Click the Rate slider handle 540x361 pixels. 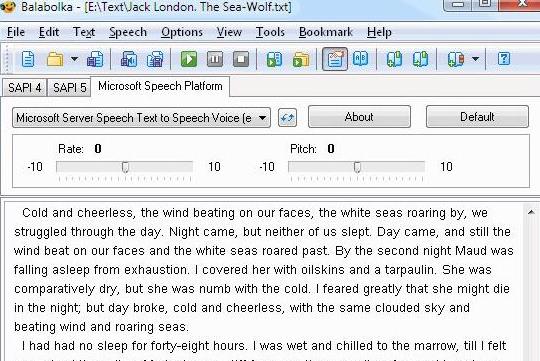point(125,167)
